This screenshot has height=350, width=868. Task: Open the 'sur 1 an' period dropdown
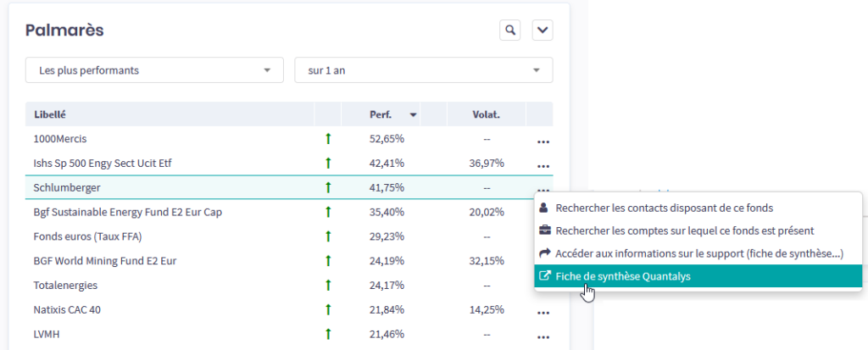(423, 70)
